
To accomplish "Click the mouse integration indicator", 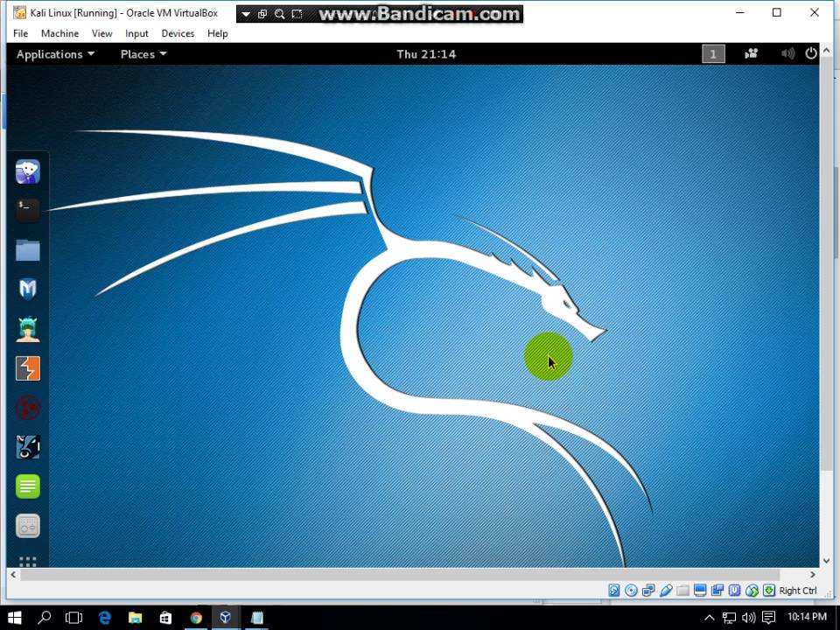I will 752,591.
